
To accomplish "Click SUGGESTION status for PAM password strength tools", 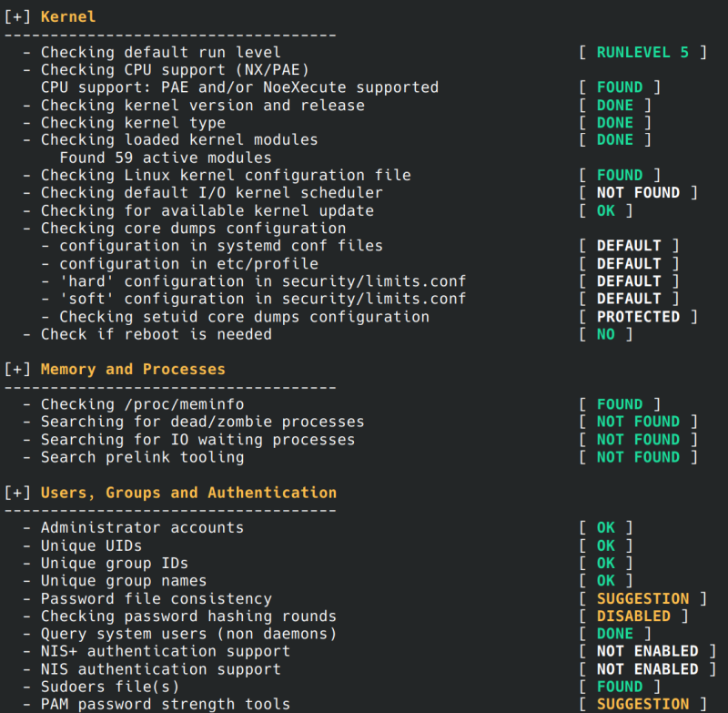I will tap(642, 704).
